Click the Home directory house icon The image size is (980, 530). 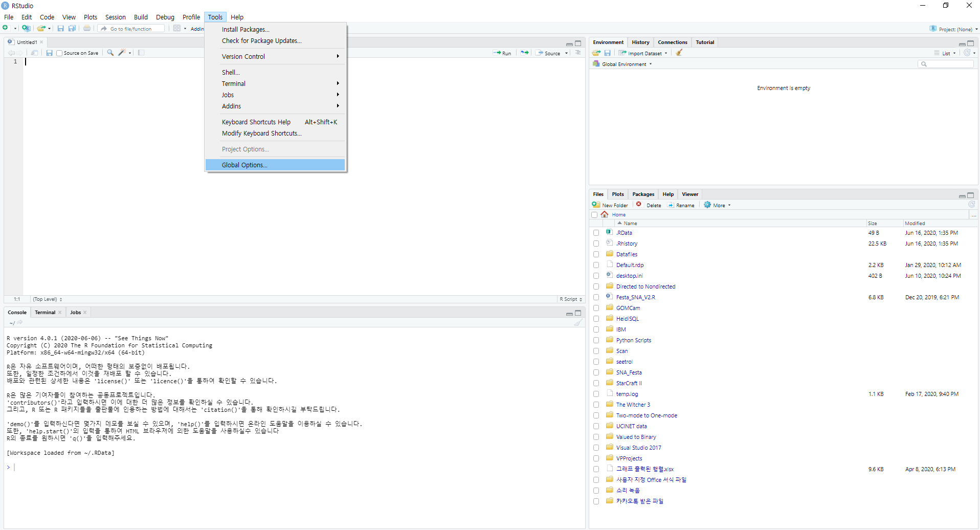[605, 214]
